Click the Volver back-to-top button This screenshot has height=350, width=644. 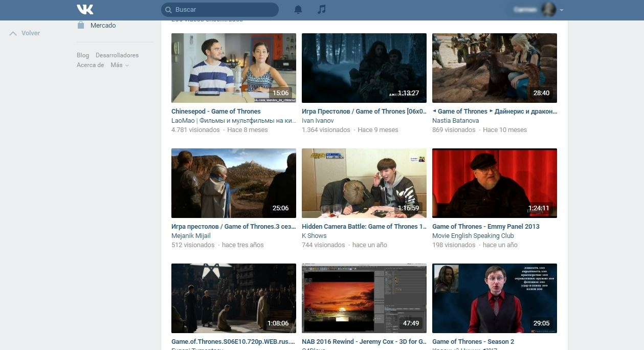click(x=25, y=33)
